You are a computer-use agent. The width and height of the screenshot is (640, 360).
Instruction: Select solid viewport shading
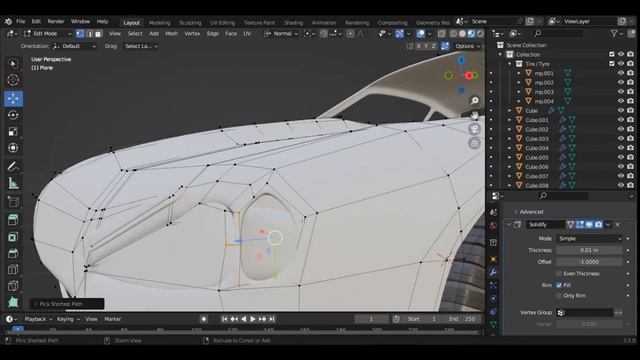click(462, 34)
